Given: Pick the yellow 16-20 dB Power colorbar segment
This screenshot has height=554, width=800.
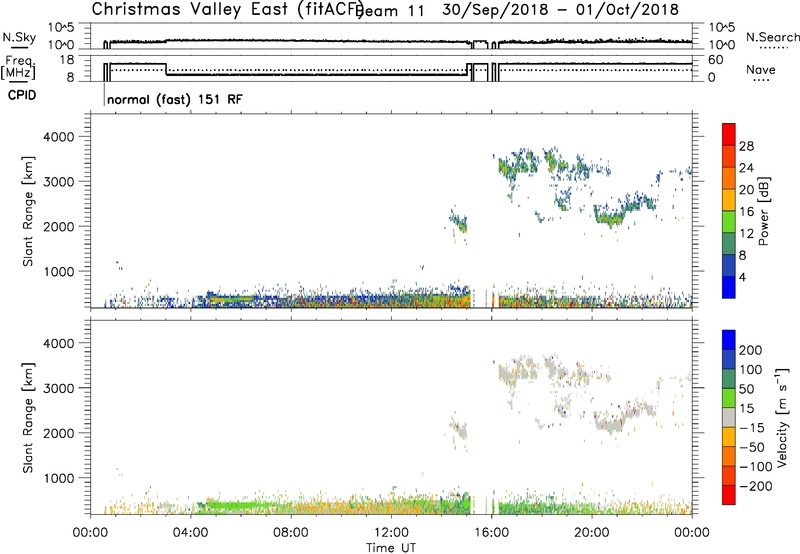Looking at the screenshot, I should (x=729, y=199).
